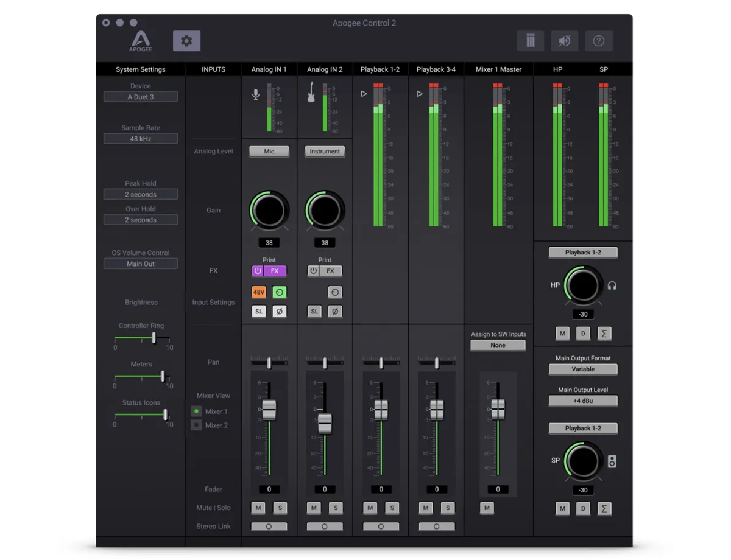731x560 pixels.
Task: Select Mixer 1 view radio button
Action: click(x=196, y=411)
